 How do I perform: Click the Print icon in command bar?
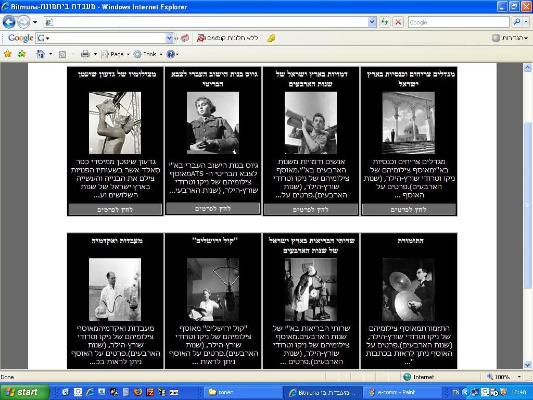click(85, 54)
